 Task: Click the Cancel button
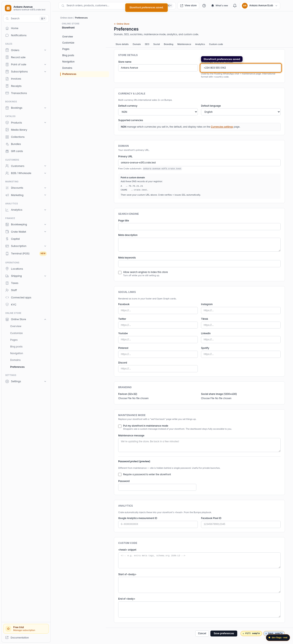tap(202, 633)
